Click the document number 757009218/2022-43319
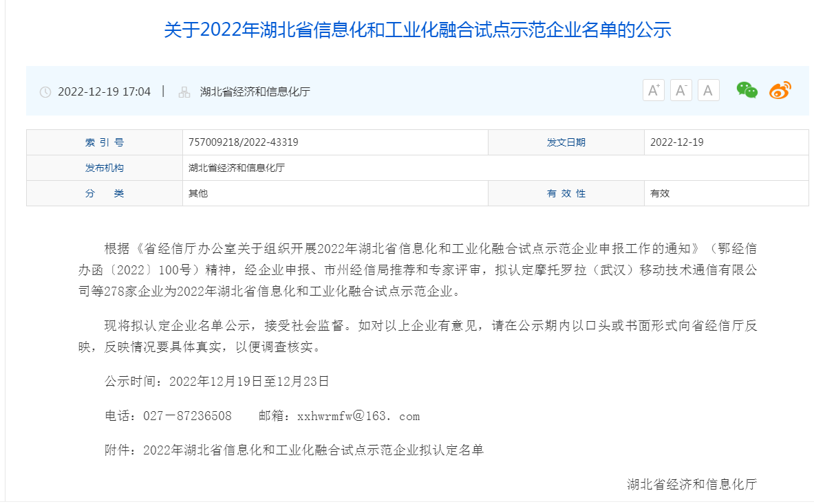The height and width of the screenshot is (504, 814). click(x=246, y=142)
